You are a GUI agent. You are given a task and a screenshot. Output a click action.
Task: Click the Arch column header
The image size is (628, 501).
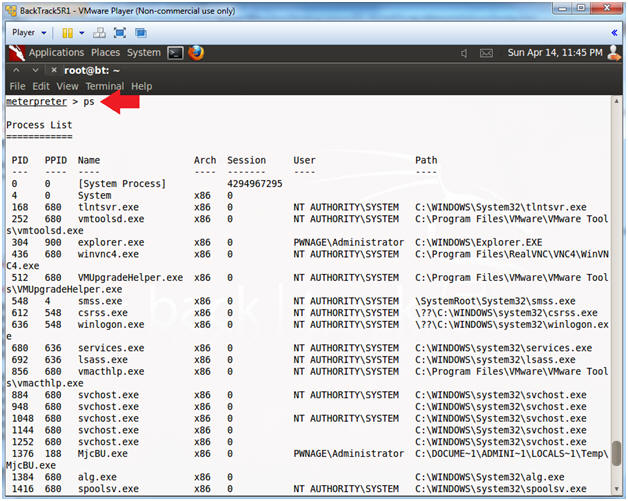205,160
